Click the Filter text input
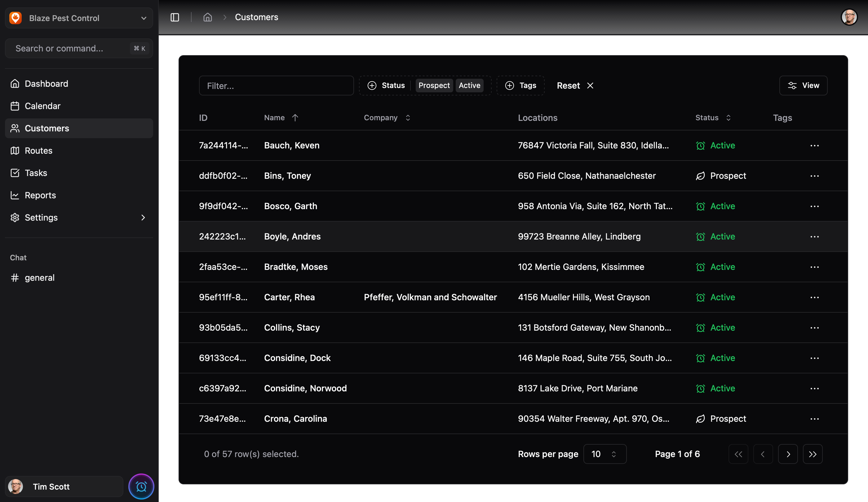 (276, 86)
